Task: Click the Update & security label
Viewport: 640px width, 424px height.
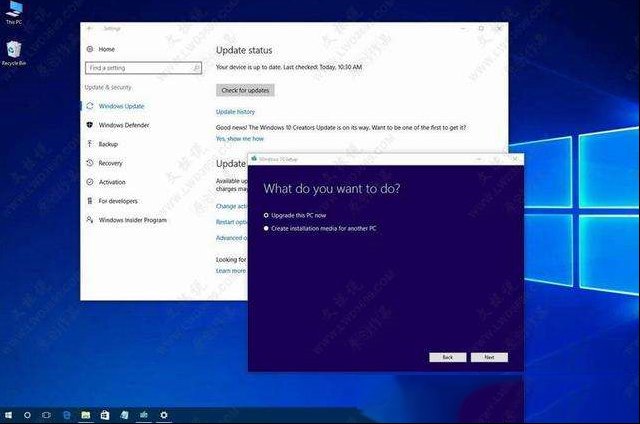Action: point(108,87)
